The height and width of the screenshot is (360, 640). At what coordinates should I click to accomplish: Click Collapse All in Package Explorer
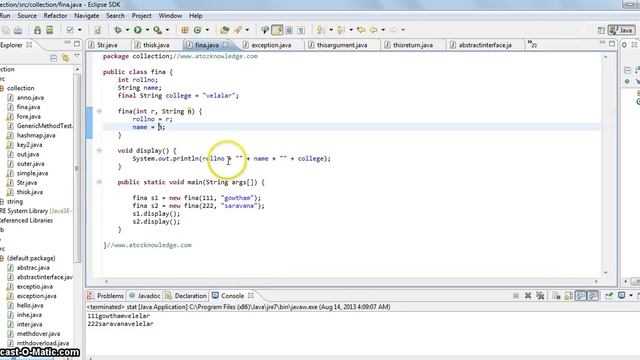tap(53, 58)
